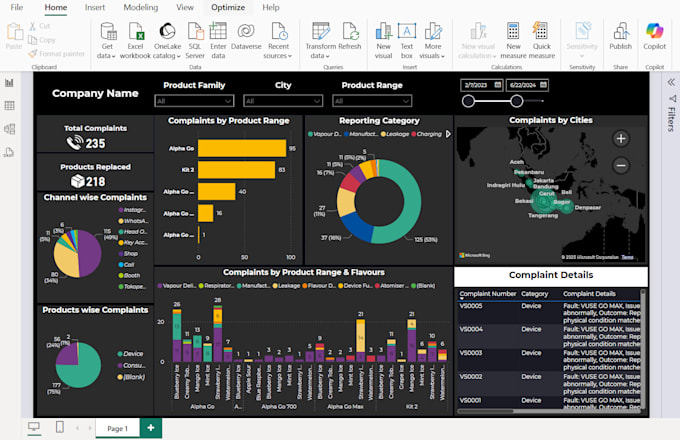This screenshot has width=680, height=440.
Task: Switch to the Optimize tab
Action: click(x=228, y=7)
